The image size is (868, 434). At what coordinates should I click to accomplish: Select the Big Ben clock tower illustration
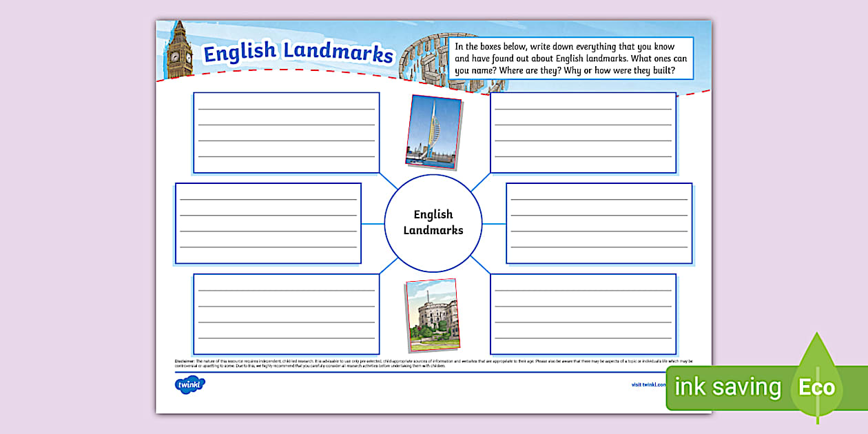click(179, 48)
